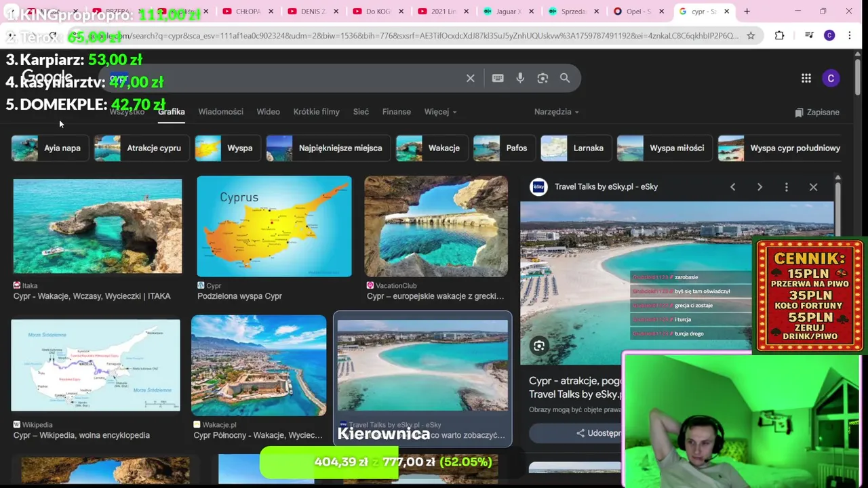Image resolution: width=868 pixels, height=488 pixels.
Task: Select the Sieć search tab
Action: click(361, 112)
